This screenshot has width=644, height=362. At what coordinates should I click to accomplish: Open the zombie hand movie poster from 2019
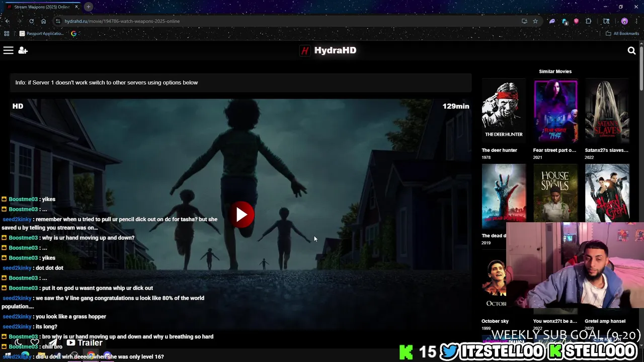(x=504, y=196)
